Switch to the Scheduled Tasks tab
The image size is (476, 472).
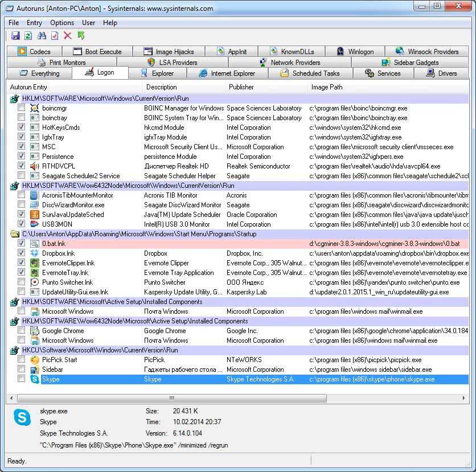(x=315, y=73)
